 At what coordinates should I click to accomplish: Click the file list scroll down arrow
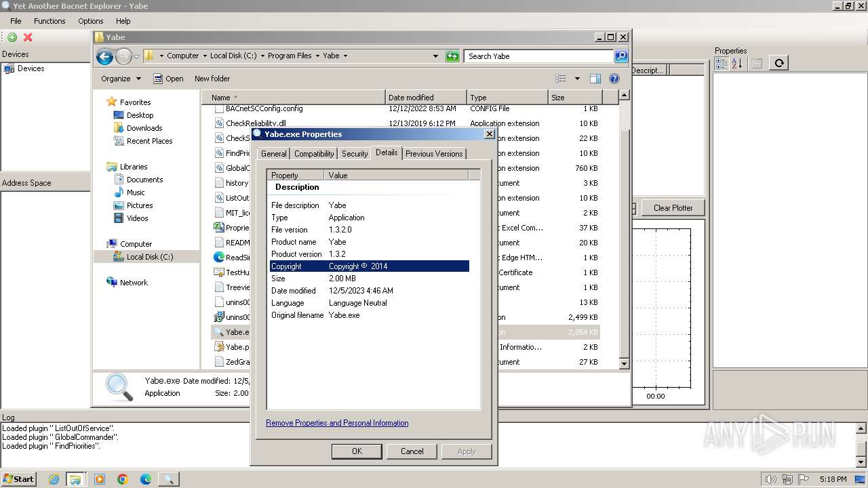pyautogui.click(x=625, y=363)
